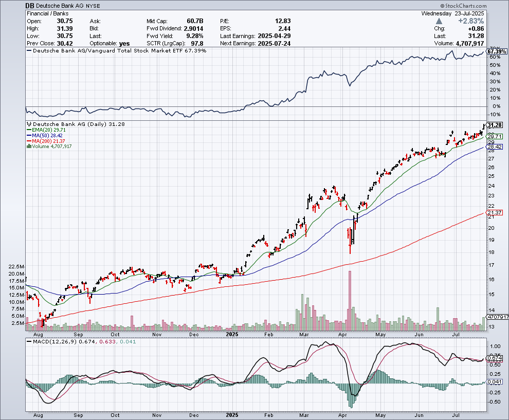The image size is (509, 420).
Task: Click the date Wednesday 23-Jul-2025
Action: (452, 13)
